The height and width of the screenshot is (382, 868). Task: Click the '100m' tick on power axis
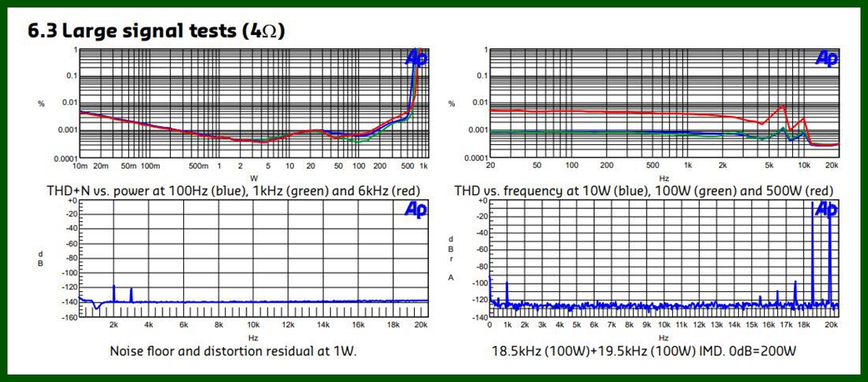(x=149, y=166)
